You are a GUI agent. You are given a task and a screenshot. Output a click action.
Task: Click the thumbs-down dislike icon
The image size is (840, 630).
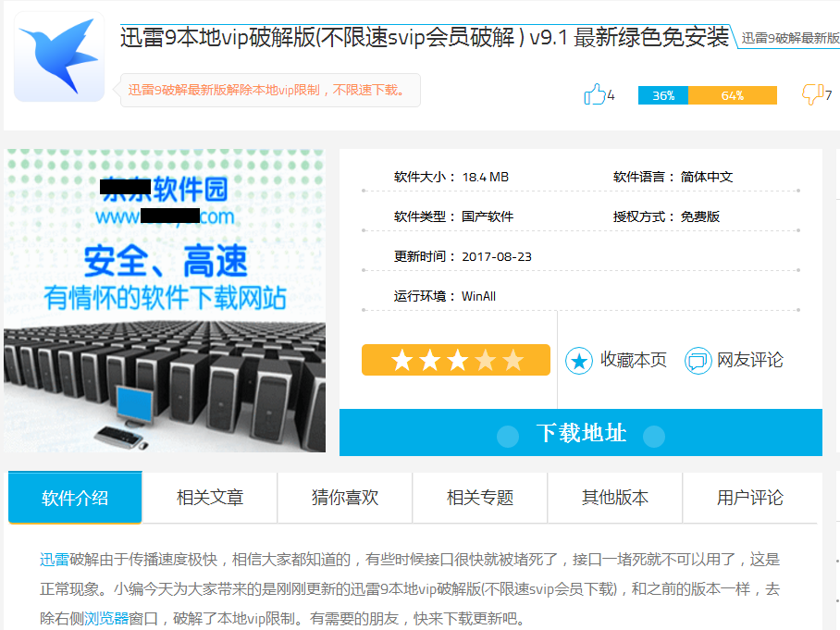coord(812,94)
